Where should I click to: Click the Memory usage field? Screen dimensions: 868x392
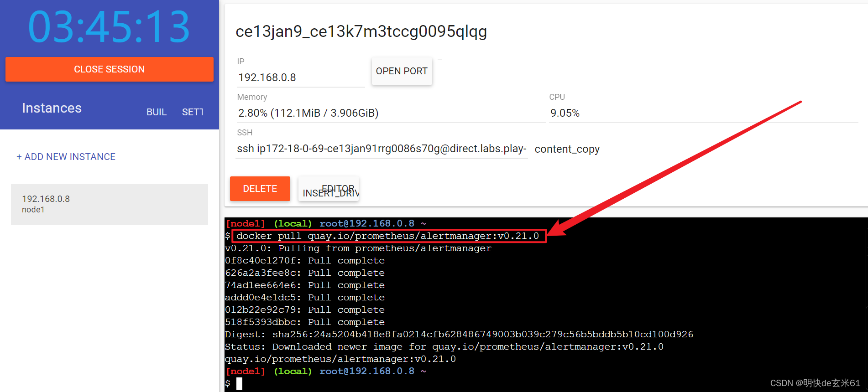tap(391, 113)
